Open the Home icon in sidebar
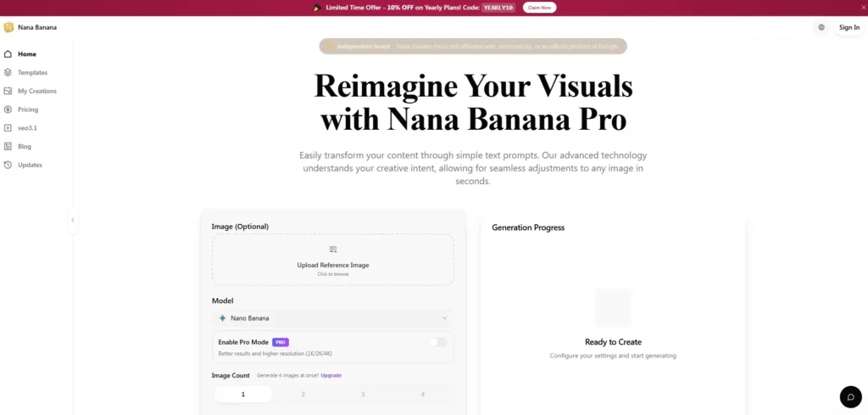868x415 pixels. coord(8,54)
